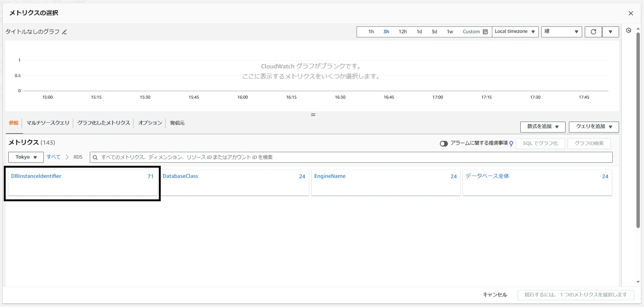Click the scrollbar down arrow
644x307 pixels.
638,282
